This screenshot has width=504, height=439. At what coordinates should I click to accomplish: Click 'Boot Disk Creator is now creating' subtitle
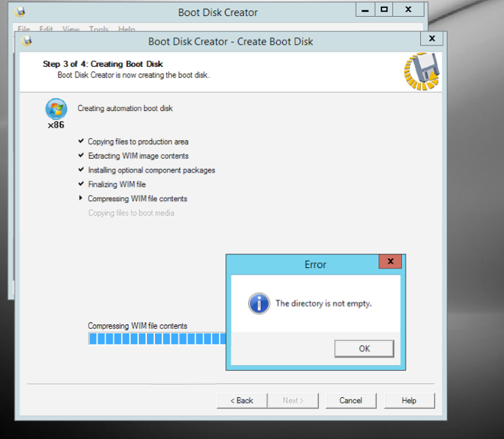[134, 75]
